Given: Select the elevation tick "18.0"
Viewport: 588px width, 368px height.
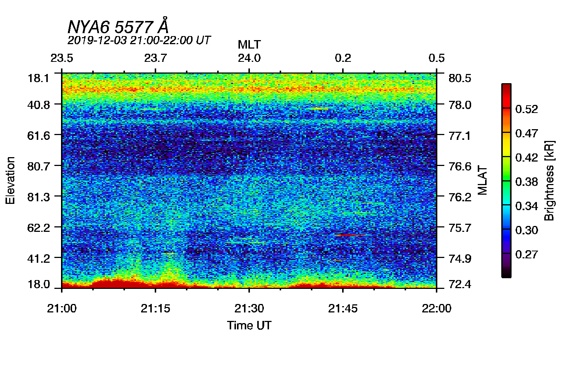Looking at the screenshot, I should (x=39, y=284).
